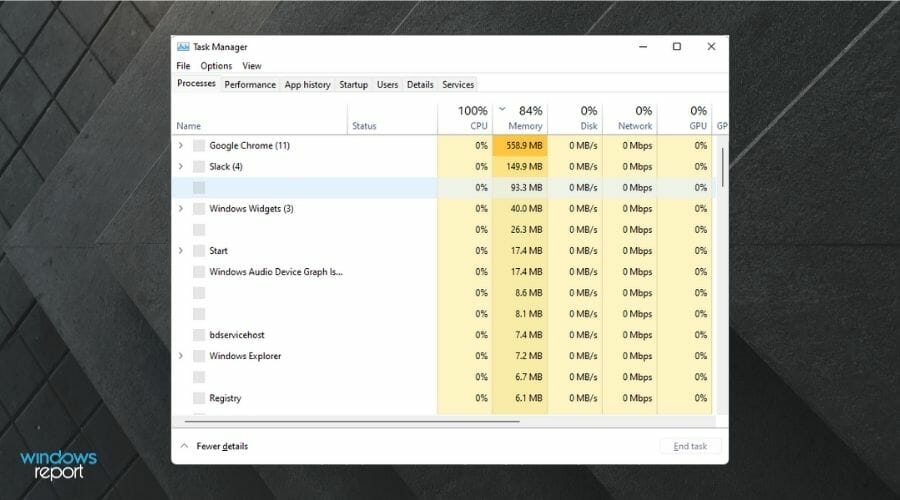This screenshot has height=500, width=900.
Task: Click the bdservicehost process icon
Action: (199, 335)
